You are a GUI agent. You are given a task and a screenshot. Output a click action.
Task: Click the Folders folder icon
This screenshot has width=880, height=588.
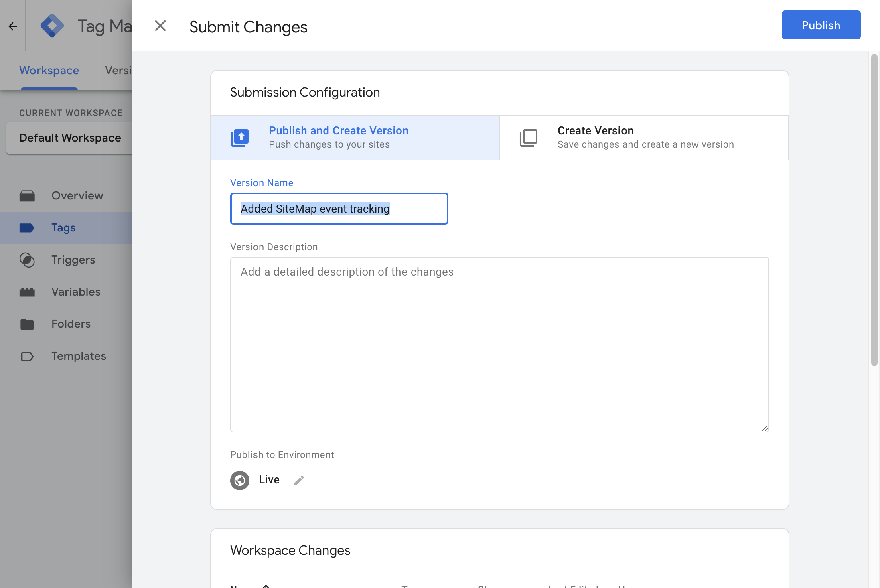[27, 324]
